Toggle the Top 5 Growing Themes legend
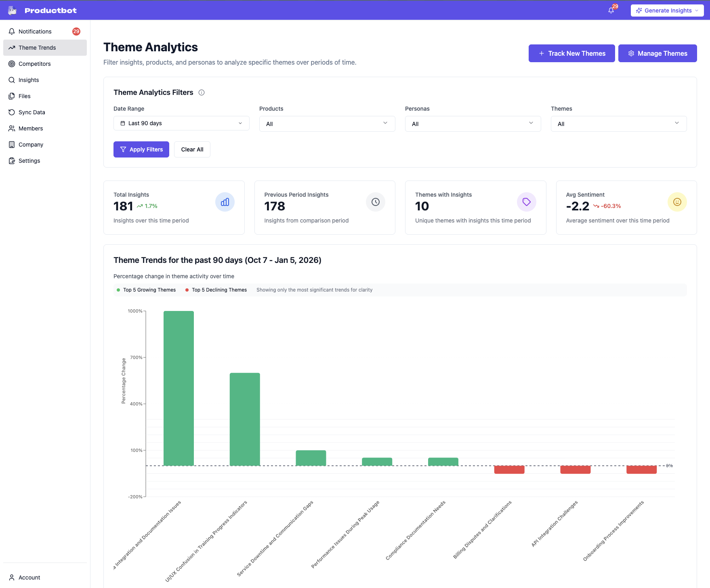This screenshot has width=710, height=588. point(146,290)
